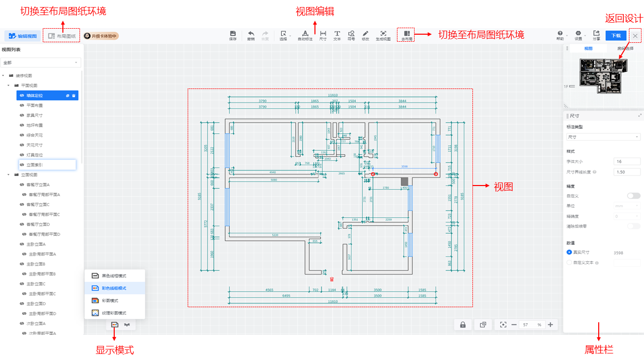Collapse the 平面视图 tree folder
Screen dimensions: 644x362
coord(9,85)
